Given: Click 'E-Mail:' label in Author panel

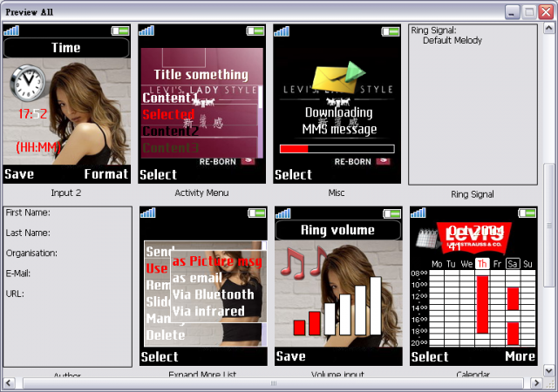Looking at the screenshot, I should [17, 274].
